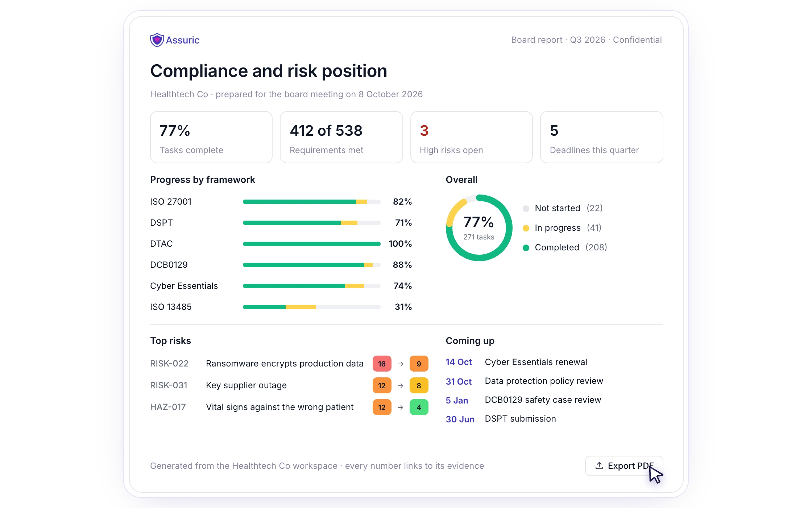Click the ISO 27001 progress bar

coord(312,202)
